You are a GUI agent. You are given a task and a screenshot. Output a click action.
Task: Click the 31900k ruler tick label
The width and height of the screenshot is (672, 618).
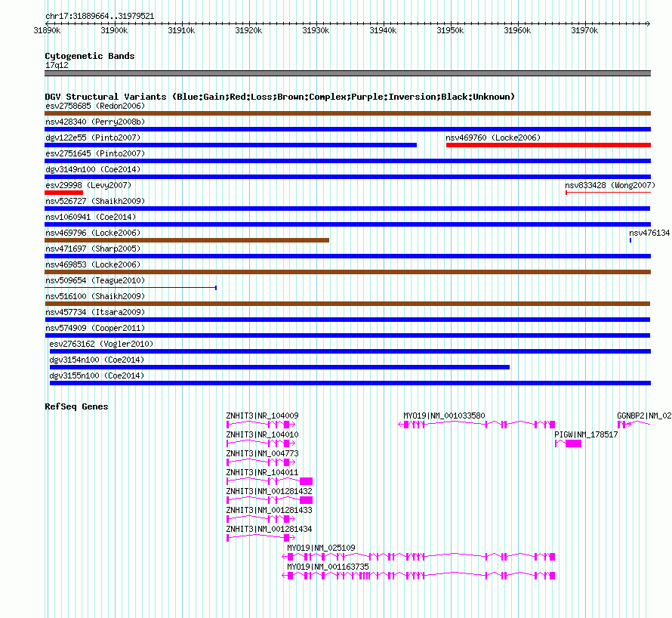coord(114,31)
